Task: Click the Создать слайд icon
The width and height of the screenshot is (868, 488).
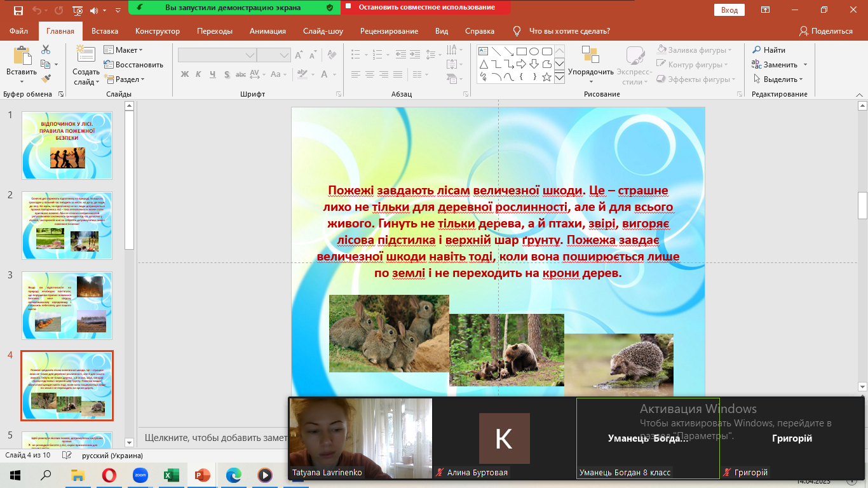Action: 85,56
